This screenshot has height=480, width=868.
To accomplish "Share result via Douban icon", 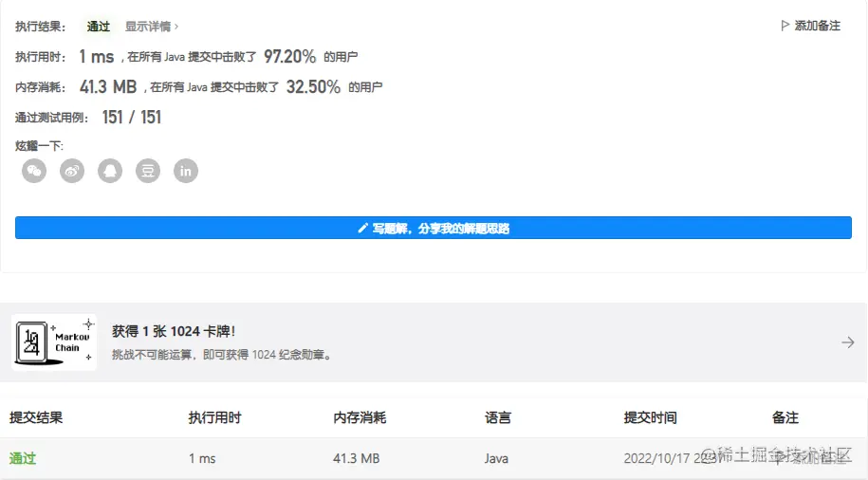I will [148, 171].
